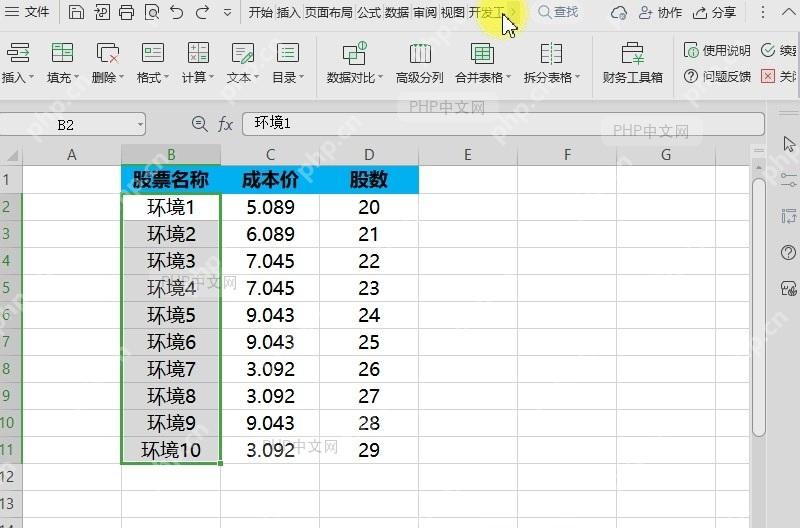Switch to the 页面布局 tab
This screenshot has height=528, width=800.
[x=328, y=12]
